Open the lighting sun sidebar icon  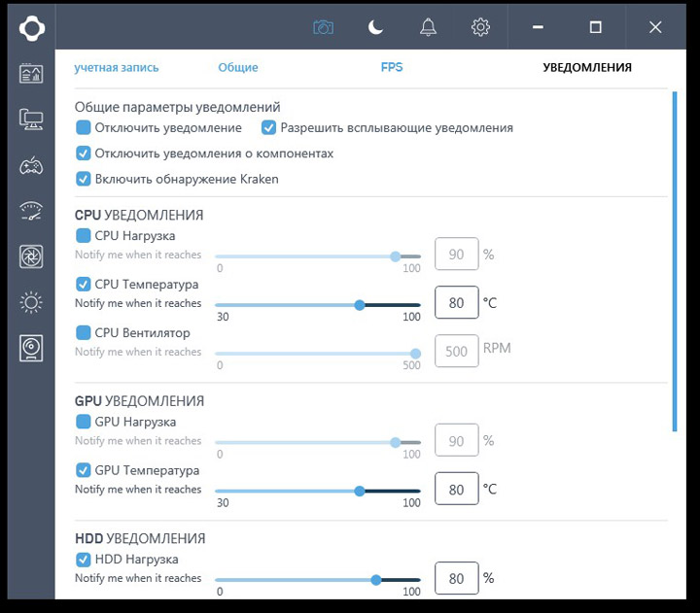31,302
